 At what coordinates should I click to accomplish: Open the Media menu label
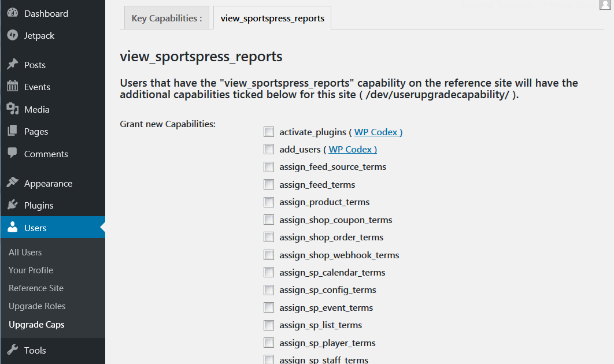pyautogui.click(x=37, y=110)
